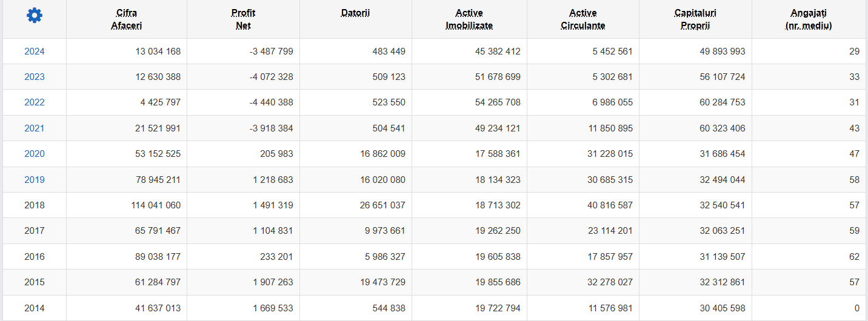Select turnover value 4 425 797
Screen dimensions: 868x321
coord(161,102)
